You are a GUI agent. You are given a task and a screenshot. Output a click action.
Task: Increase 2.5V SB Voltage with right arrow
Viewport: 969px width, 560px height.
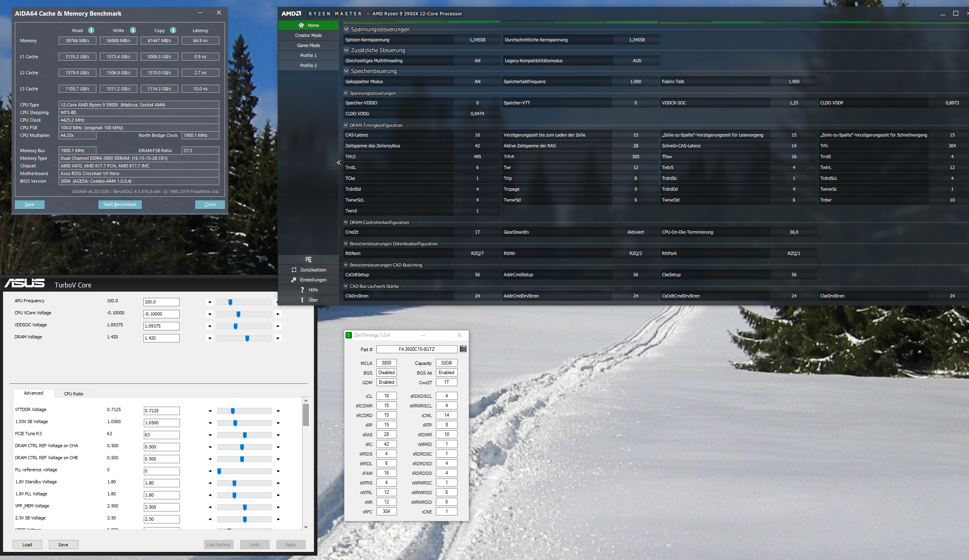[x=278, y=519]
